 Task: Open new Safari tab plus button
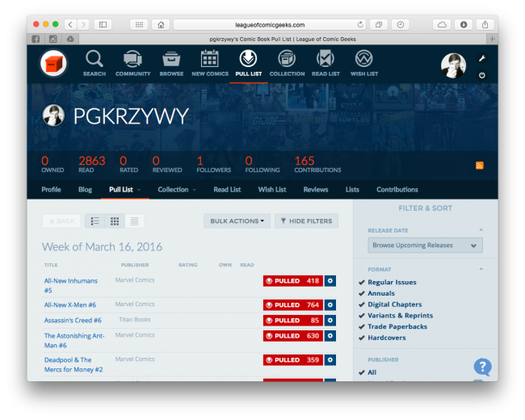coord(492,40)
